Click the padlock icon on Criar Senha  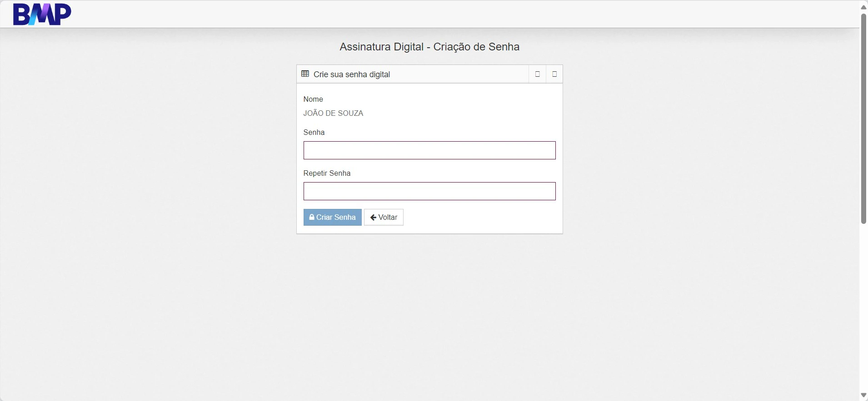312,217
